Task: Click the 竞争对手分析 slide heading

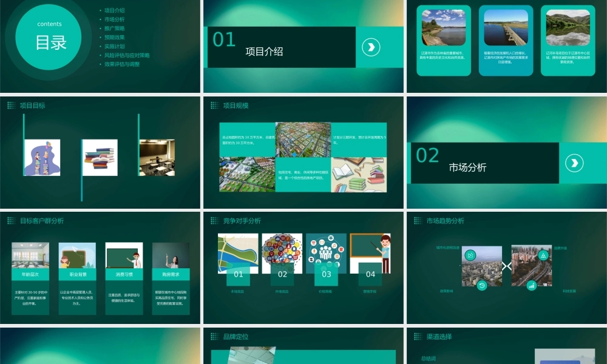Action: (242, 221)
